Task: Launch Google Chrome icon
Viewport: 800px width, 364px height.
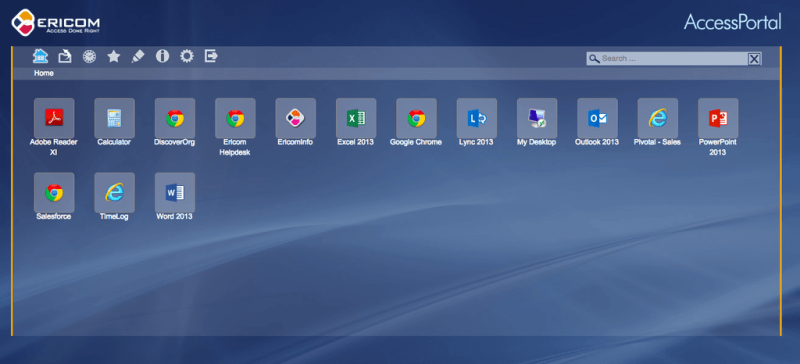Action: (x=416, y=118)
